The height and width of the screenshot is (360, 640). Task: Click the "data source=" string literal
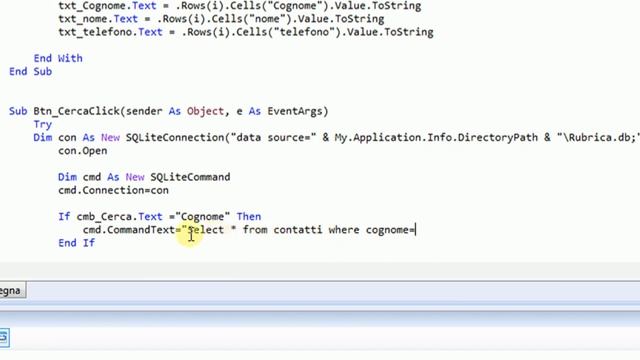click(x=273, y=138)
